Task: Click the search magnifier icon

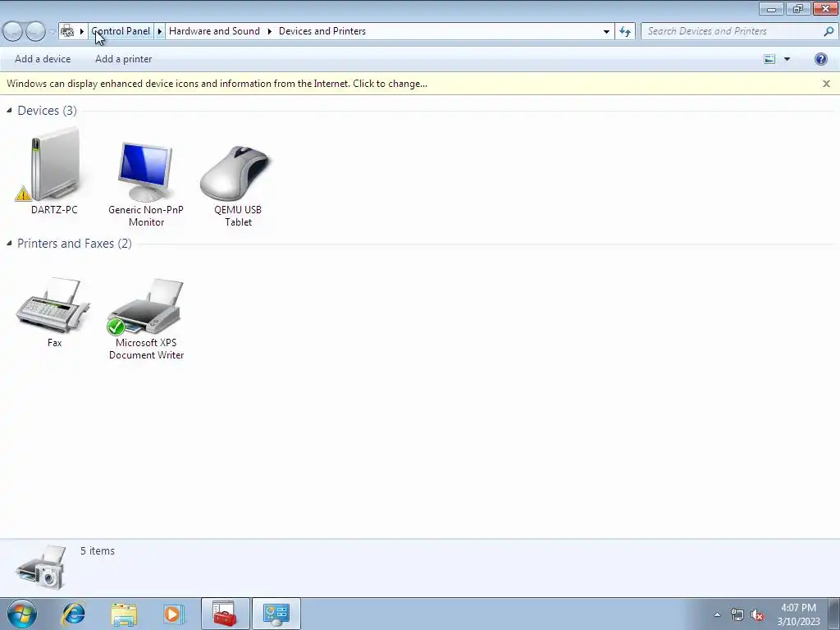Action: point(829,31)
